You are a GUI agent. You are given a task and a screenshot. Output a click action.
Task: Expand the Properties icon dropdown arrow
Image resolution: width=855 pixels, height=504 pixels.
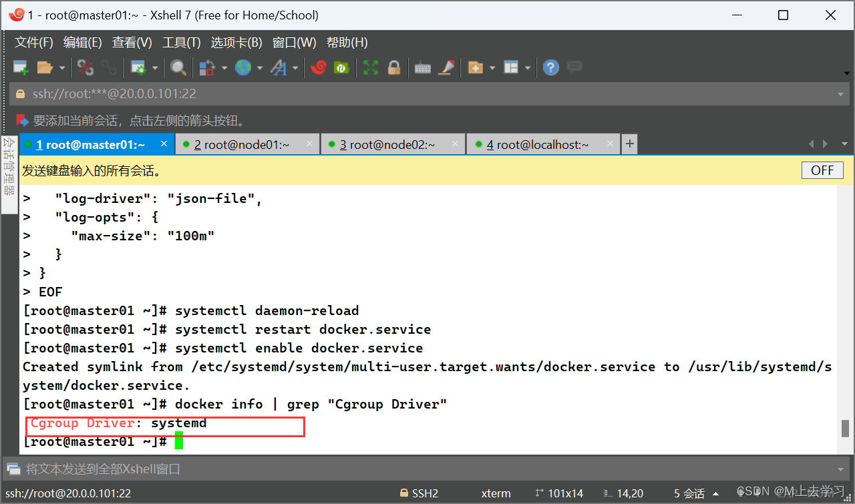click(155, 67)
